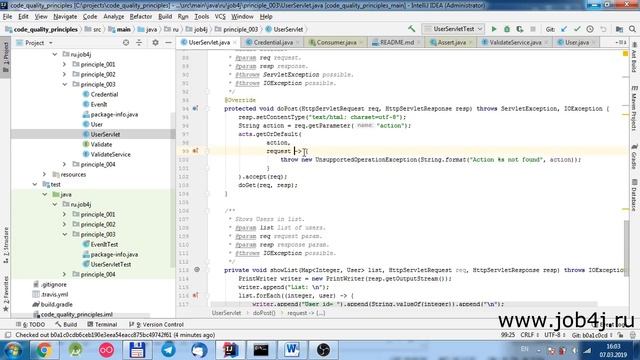Expand principle_004 under main
This screenshot has height=360, width=640.
coord(64,164)
